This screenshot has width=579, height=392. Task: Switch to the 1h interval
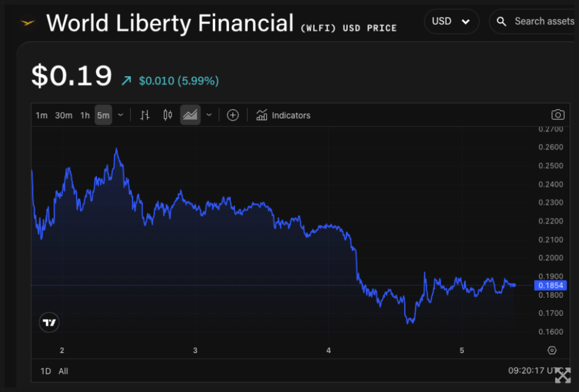point(85,116)
